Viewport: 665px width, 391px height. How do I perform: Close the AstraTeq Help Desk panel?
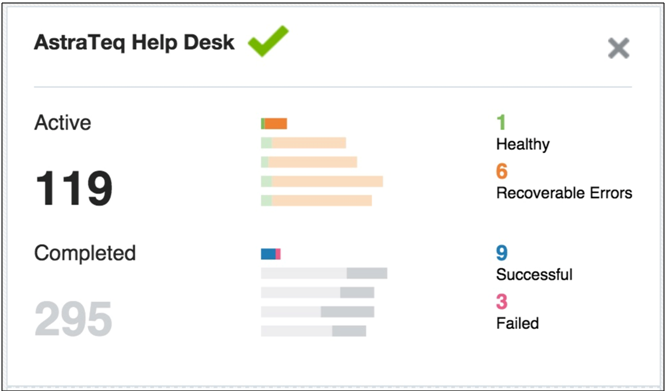pyautogui.click(x=618, y=48)
